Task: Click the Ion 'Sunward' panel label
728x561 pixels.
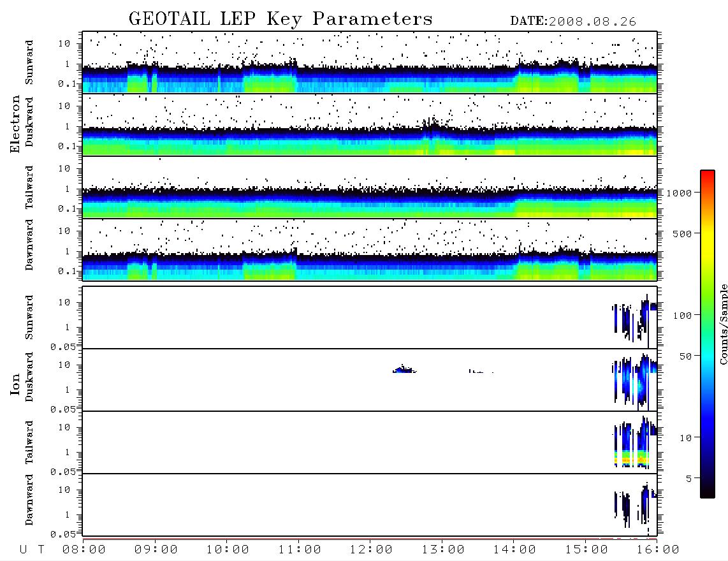Action: [29, 317]
